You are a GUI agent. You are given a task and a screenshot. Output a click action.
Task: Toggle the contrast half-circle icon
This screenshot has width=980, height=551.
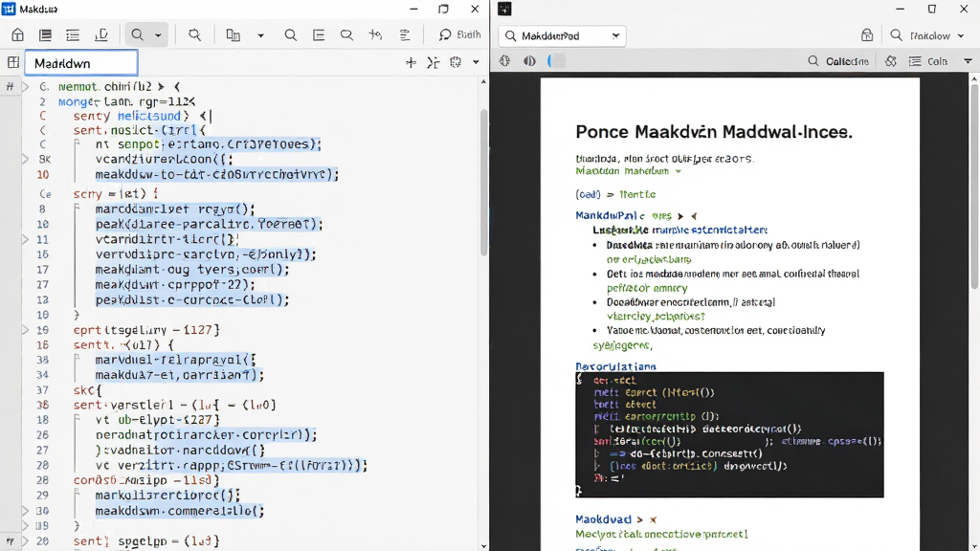[x=529, y=60]
